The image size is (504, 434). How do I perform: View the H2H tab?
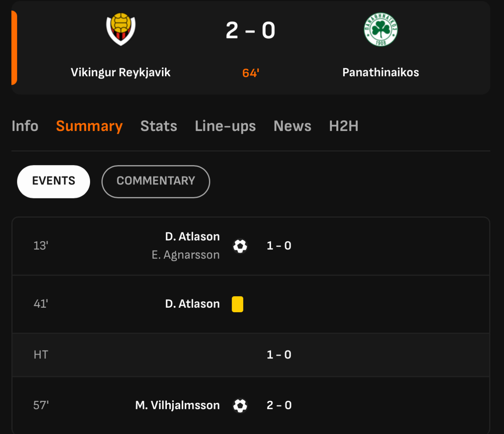click(x=344, y=126)
